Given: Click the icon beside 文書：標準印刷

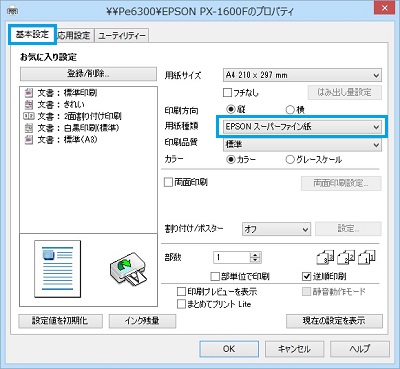Looking at the screenshot, I should [29, 93].
